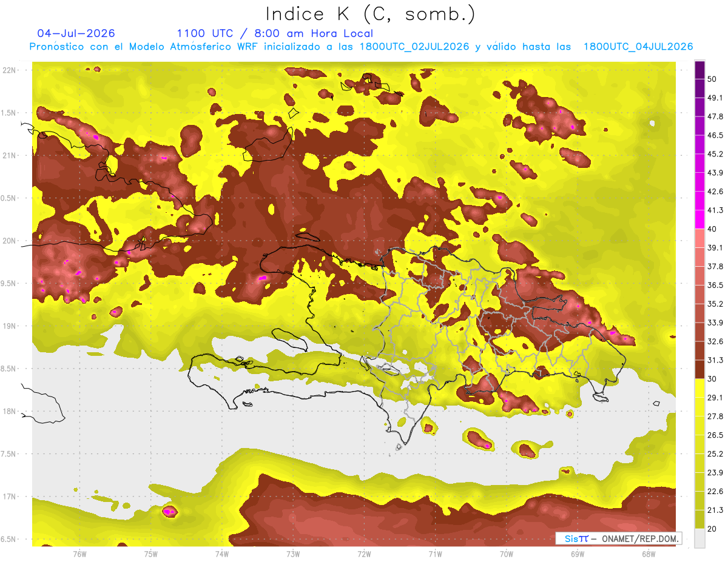Select the '31.3' colorbar value

pyautogui.click(x=715, y=360)
